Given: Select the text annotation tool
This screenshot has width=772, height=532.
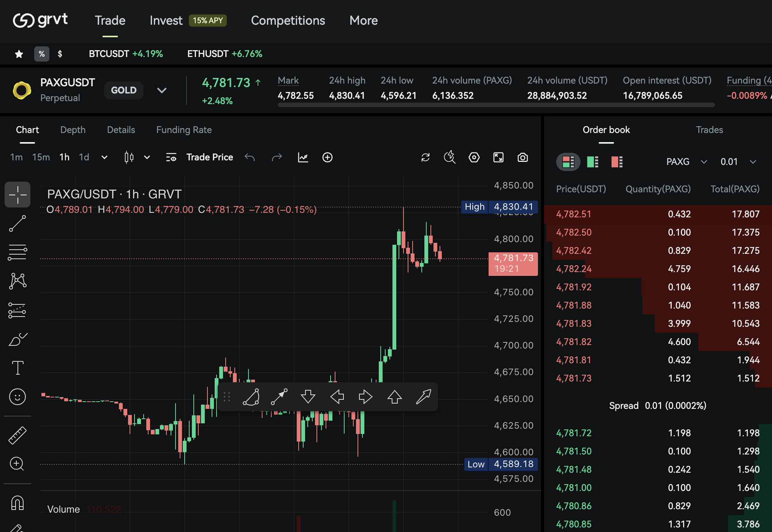Looking at the screenshot, I should [17, 368].
